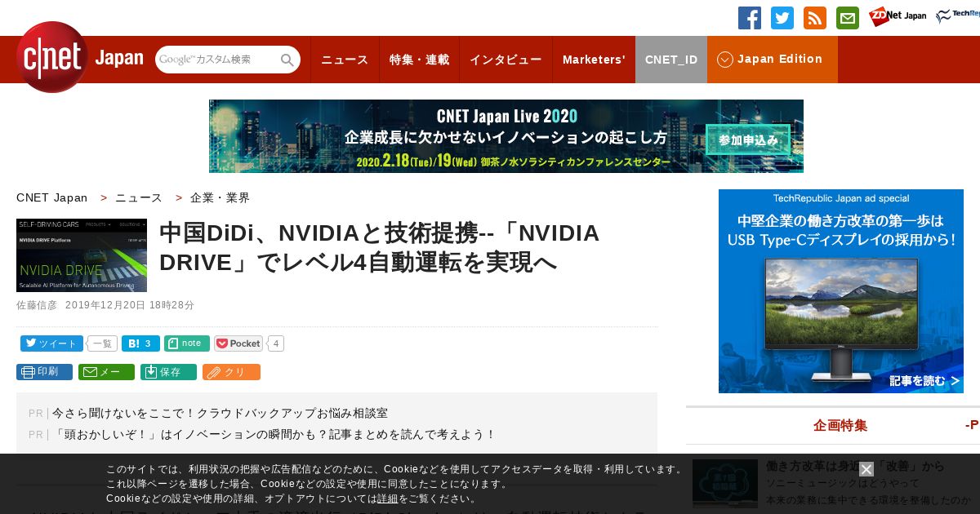
Task: Open PR link 頭おかしいぞ！ article
Action: point(274,435)
